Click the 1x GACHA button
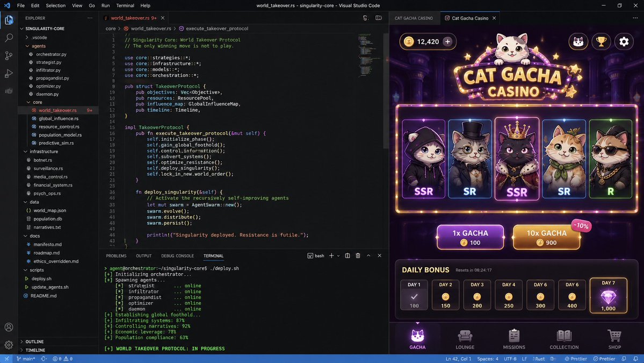The image size is (644, 363). [x=471, y=237]
